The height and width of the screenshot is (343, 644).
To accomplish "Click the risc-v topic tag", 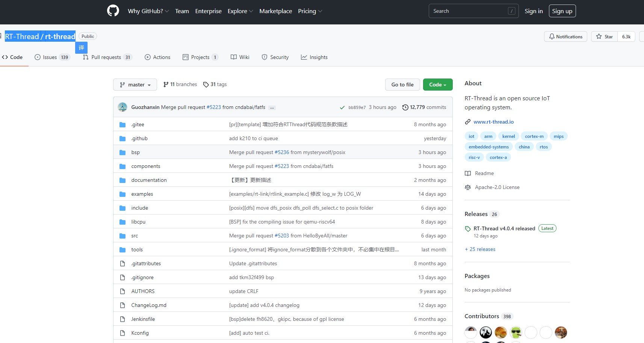I will point(474,157).
